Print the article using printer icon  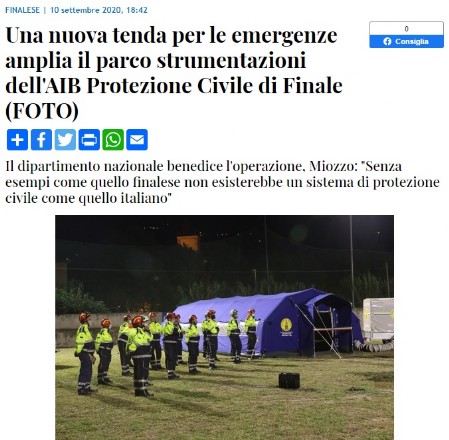tap(89, 140)
